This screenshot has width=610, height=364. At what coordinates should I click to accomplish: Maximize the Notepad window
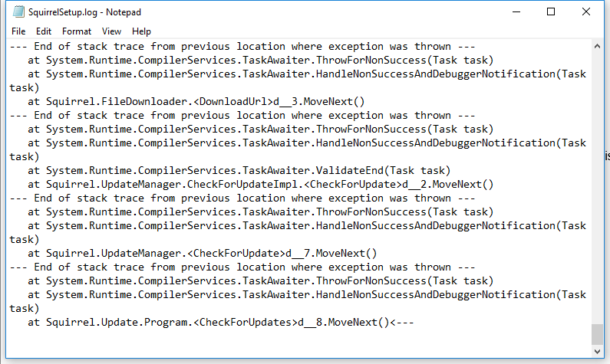coord(551,12)
